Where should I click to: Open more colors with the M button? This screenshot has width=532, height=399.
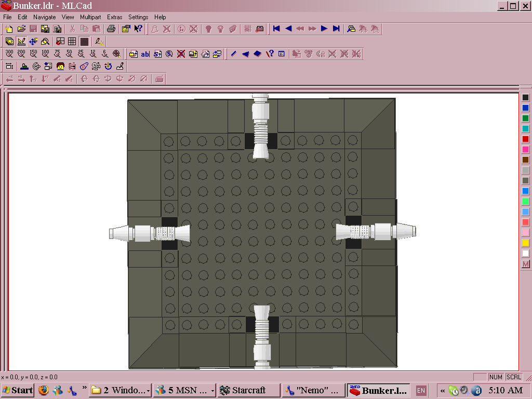click(x=526, y=264)
